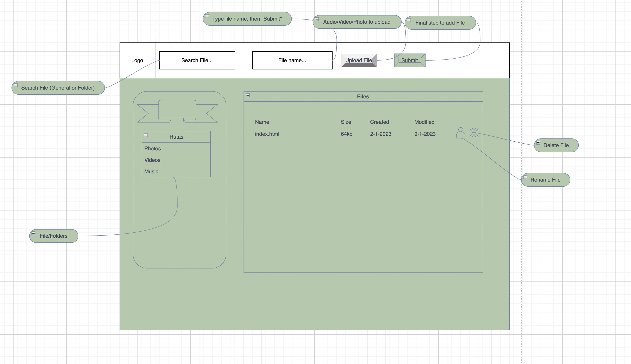The height and width of the screenshot is (364, 631).
Task: Toggle collapse on the File/Folders callout
Action: pos(34,233)
